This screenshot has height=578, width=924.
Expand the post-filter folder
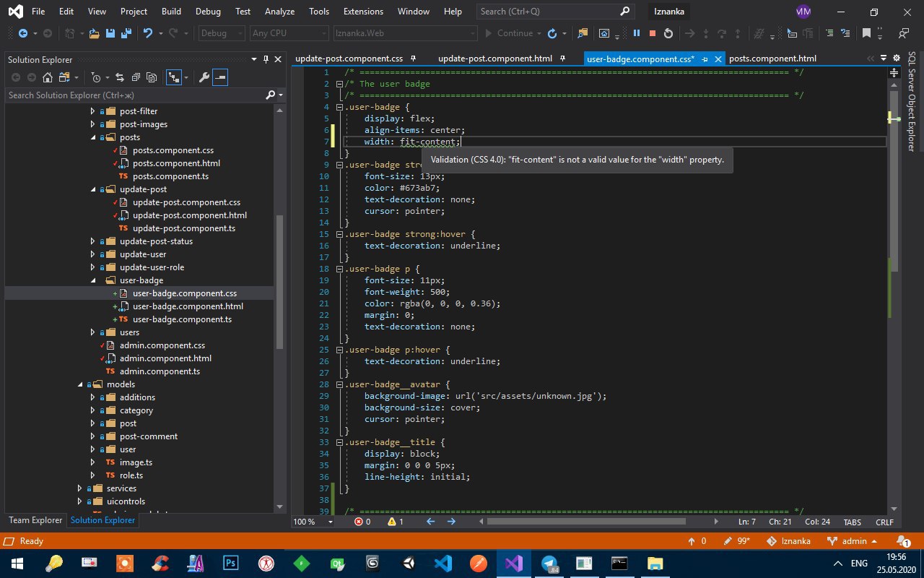click(92, 111)
